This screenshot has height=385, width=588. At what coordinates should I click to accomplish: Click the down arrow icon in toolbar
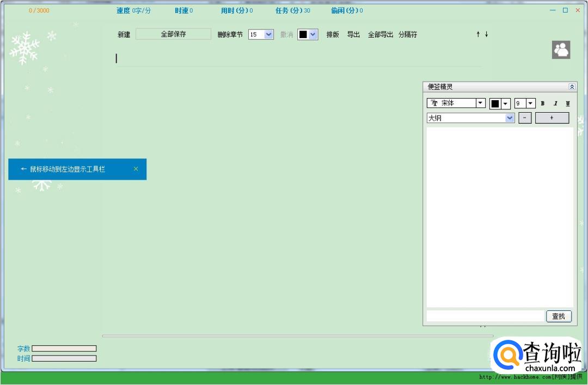tap(486, 34)
